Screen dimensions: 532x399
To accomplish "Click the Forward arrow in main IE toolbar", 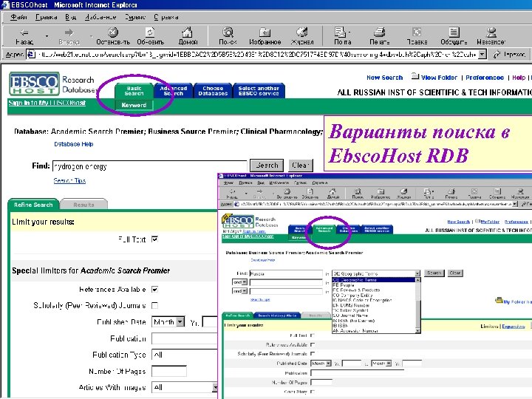I will pyautogui.click(x=69, y=33).
